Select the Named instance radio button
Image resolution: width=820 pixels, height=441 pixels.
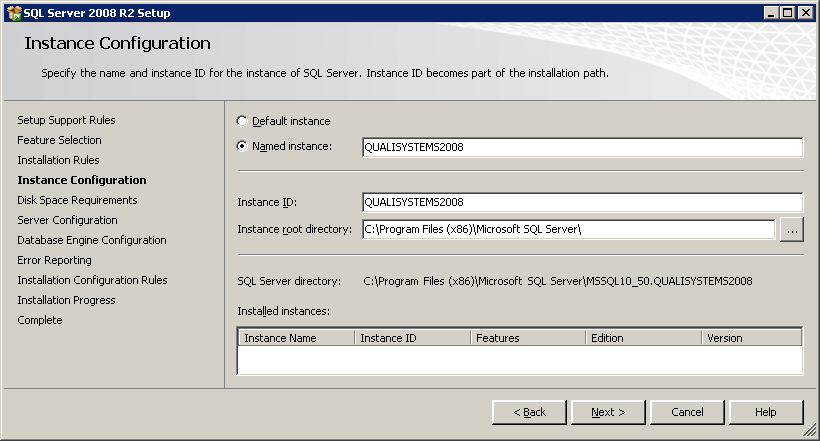242,146
